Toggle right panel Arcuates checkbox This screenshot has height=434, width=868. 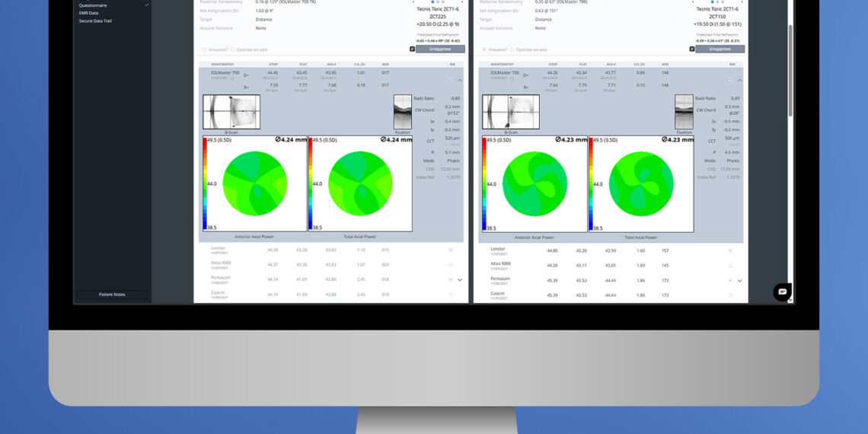[x=484, y=49]
